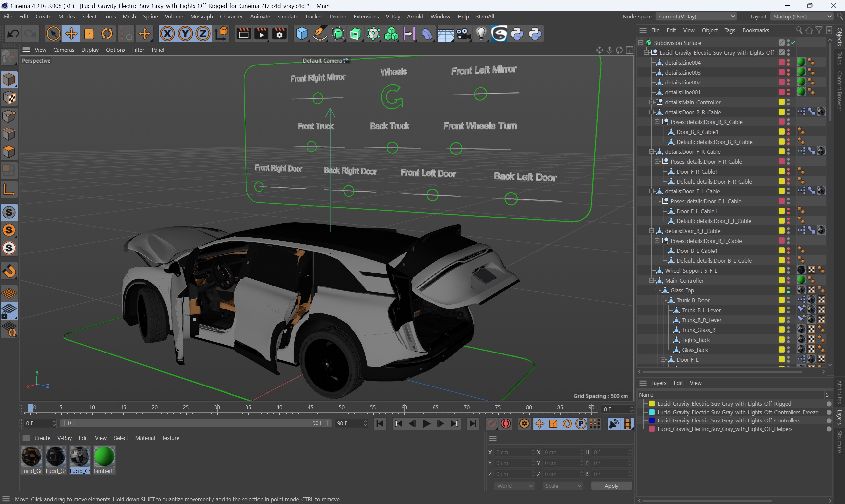Open the Object Manager search icon
The height and width of the screenshot is (504, 845).
click(x=799, y=31)
